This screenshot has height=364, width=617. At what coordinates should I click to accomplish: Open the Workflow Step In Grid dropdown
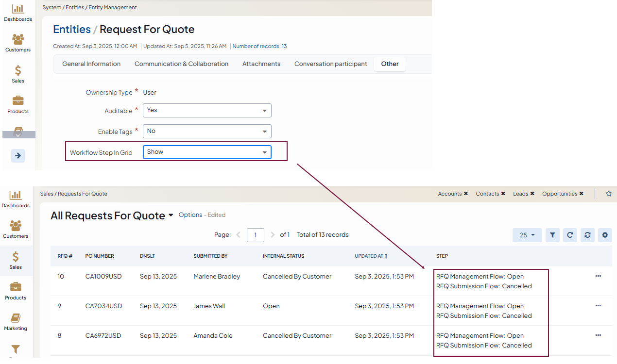[x=207, y=152]
